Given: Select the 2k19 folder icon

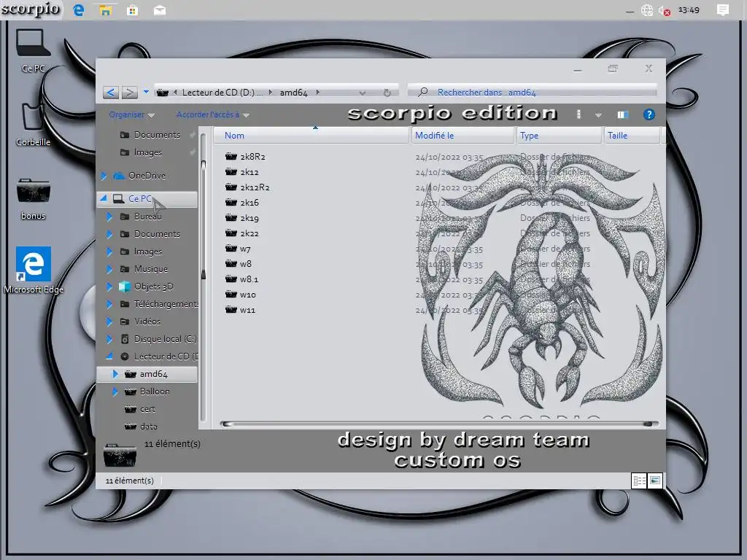Looking at the screenshot, I should pyautogui.click(x=231, y=218).
